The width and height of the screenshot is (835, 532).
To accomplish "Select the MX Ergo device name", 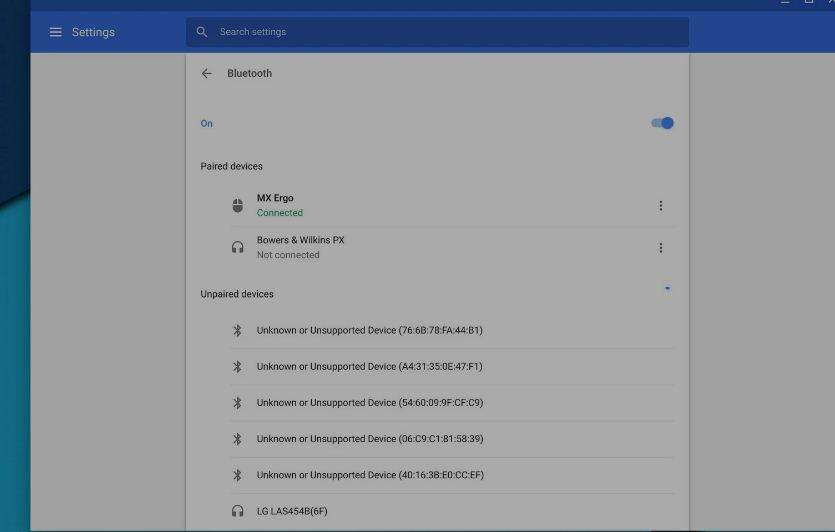I will click(x=275, y=198).
